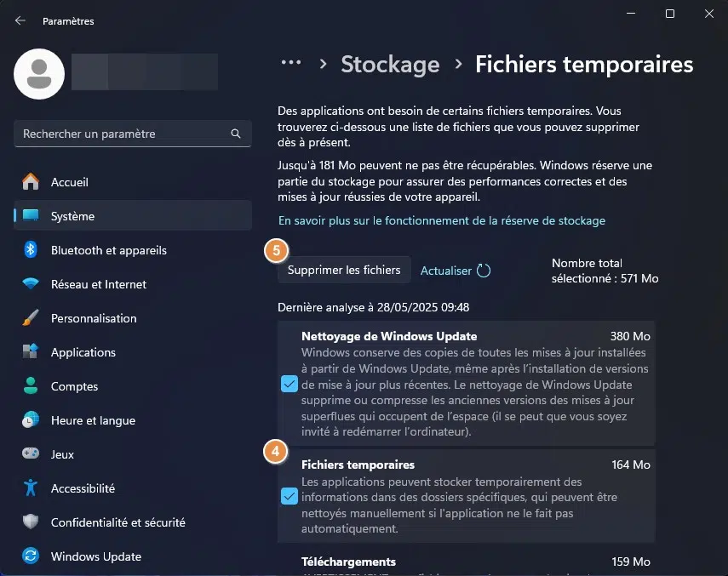Viewport: 728px width, 576px height.
Task: Click the Personnalisation paintbrush icon
Action: (x=32, y=318)
